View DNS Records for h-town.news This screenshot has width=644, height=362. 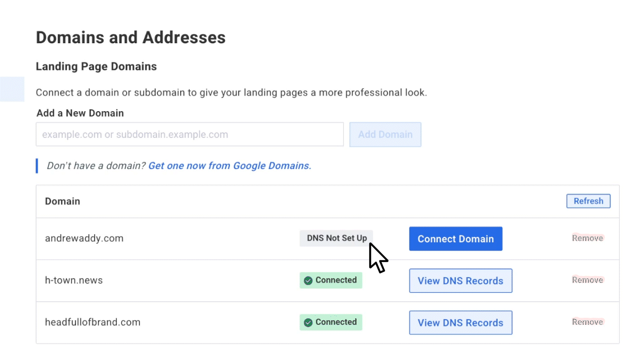(460, 281)
